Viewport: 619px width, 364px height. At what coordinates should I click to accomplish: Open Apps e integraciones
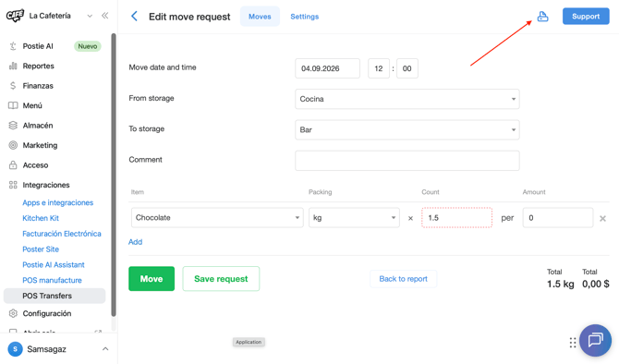point(57,202)
